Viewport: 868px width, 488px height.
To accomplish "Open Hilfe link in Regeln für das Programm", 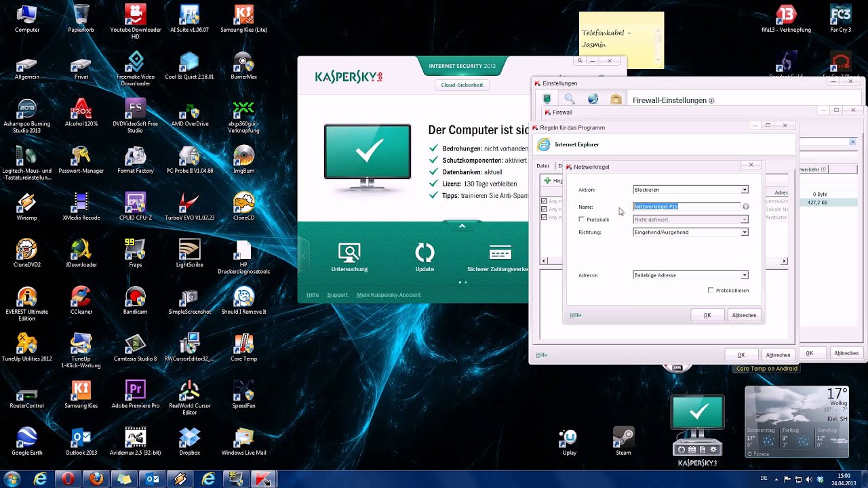I will click(x=542, y=355).
